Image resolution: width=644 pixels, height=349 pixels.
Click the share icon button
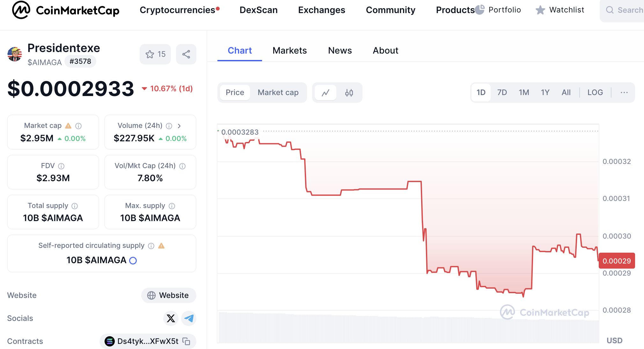[x=186, y=54]
